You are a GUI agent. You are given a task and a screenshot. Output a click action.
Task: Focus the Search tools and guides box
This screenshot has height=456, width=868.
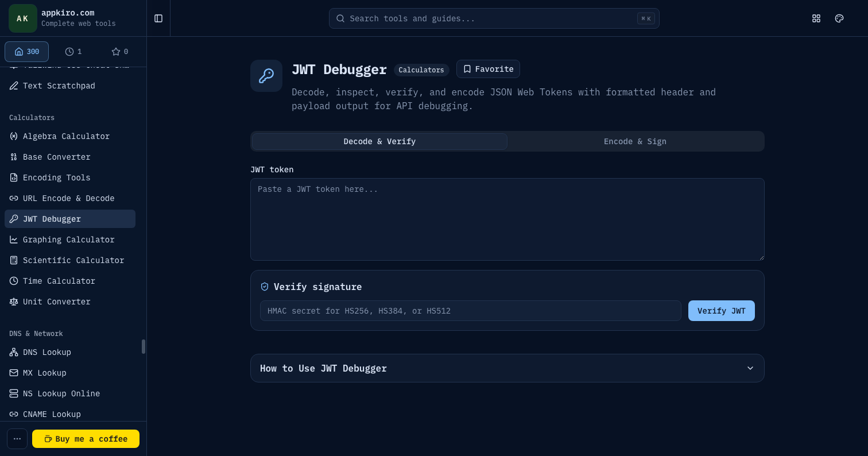pyautogui.click(x=494, y=18)
